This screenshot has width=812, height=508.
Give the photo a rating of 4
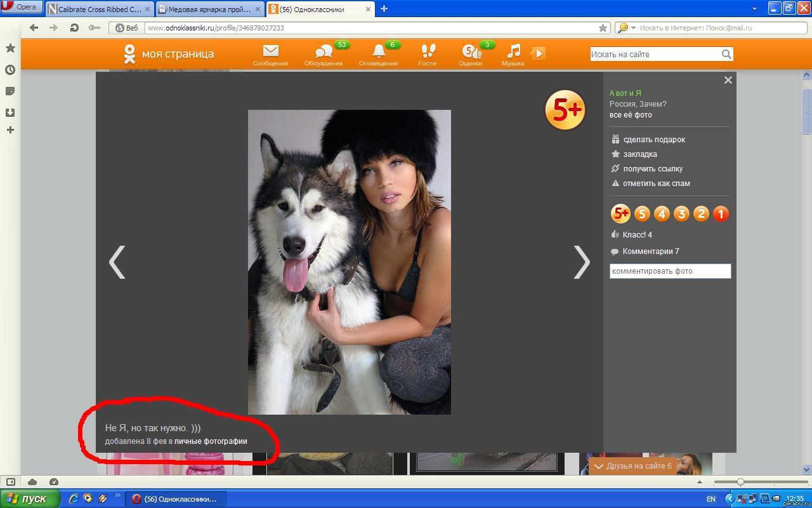tap(662, 214)
